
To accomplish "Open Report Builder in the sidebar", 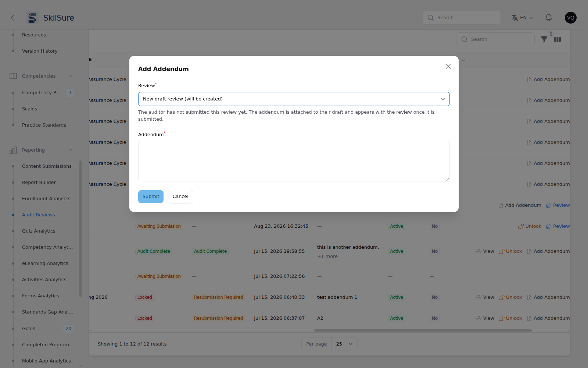I will [39, 183].
